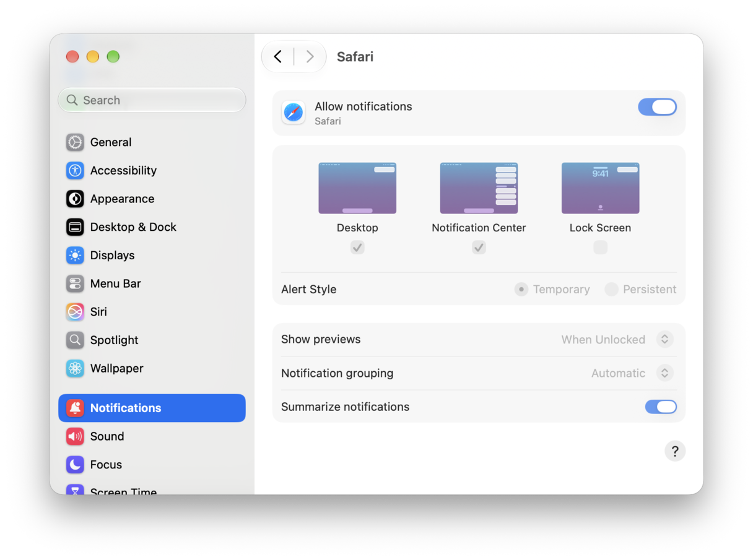Go back with the left chevron
Image resolution: width=753 pixels, height=560 pixels.
278,57
